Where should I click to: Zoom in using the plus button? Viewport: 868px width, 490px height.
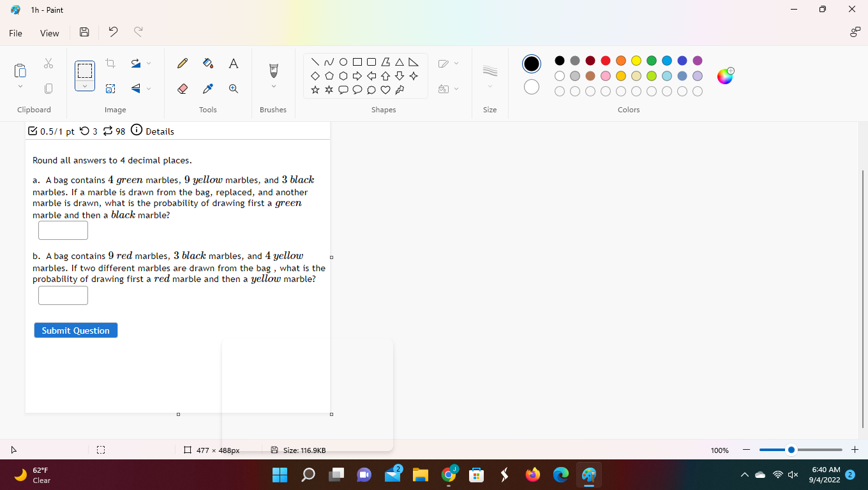click(x=854, y=450)
